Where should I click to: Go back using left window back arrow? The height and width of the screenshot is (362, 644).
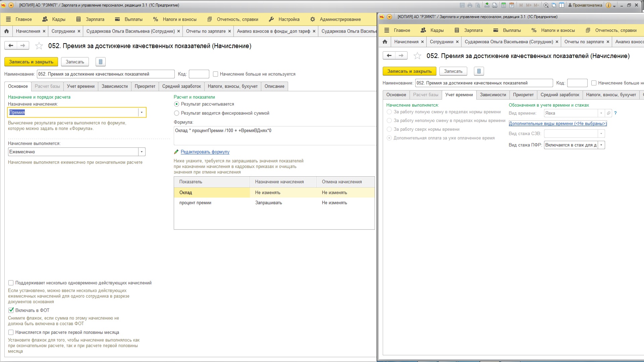pyautogui.click(x=11, y=45)
